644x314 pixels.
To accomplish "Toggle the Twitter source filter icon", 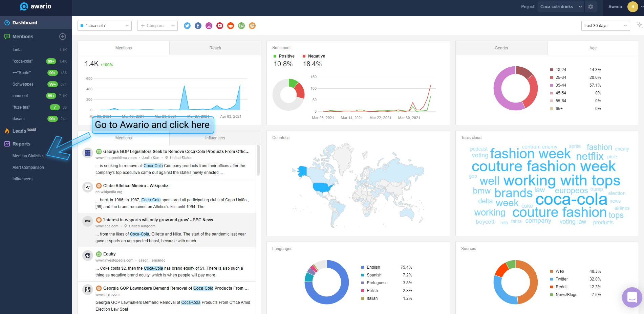I will 187,26.
